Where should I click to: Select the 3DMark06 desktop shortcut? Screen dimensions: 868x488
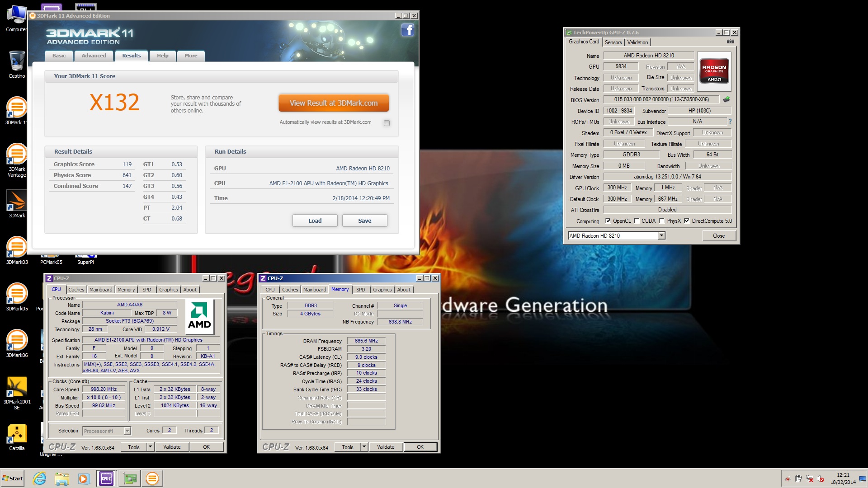click(x=17, y=344)
